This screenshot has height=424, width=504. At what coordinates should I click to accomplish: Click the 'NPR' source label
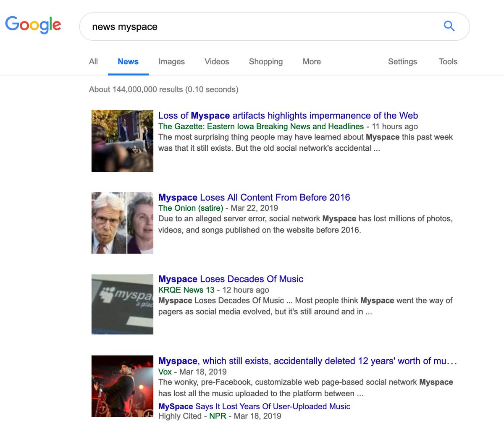pos(218,416)
